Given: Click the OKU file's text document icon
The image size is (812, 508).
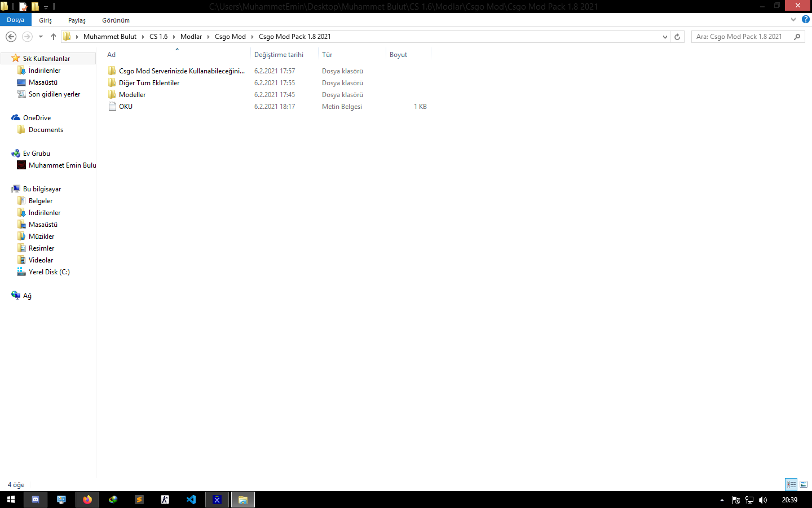Looking at the screenshot, I should [x=112, y=107].
